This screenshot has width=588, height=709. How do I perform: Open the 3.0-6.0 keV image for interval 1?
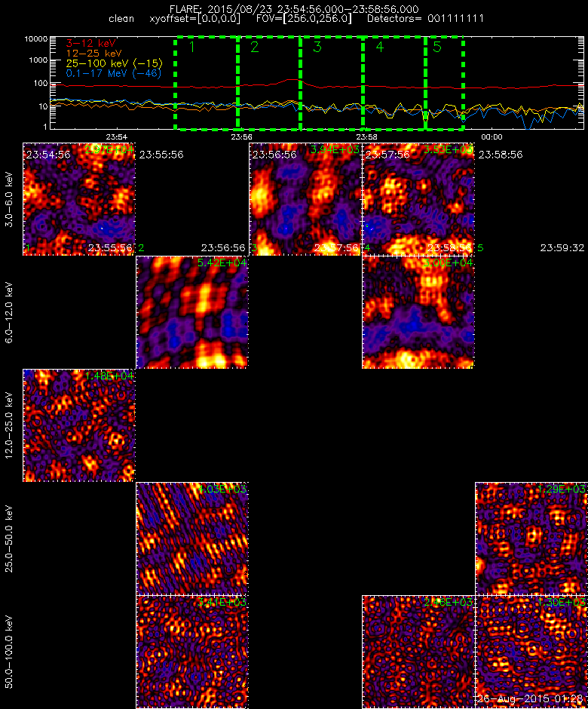pyautogui.click(x=79, y=199)
